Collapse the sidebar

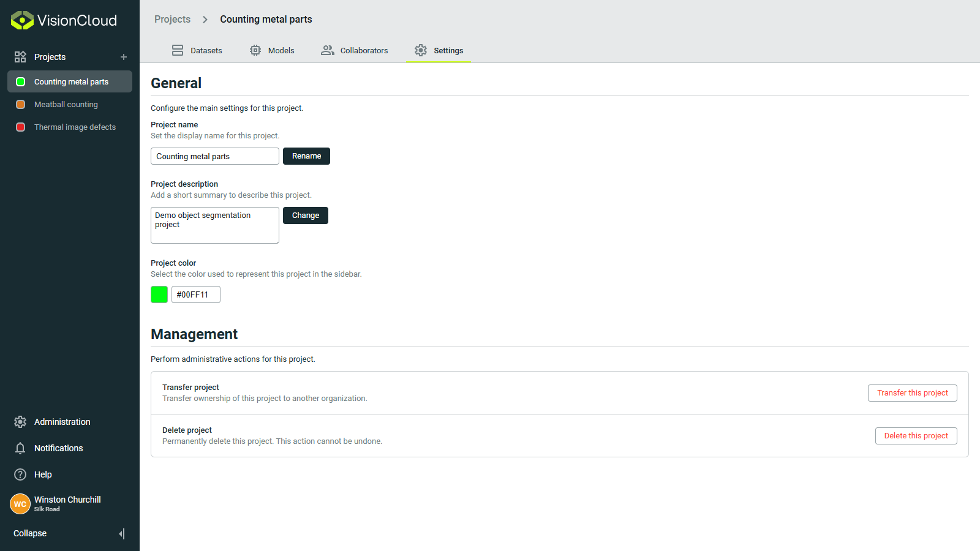click(x=29, y=533)
